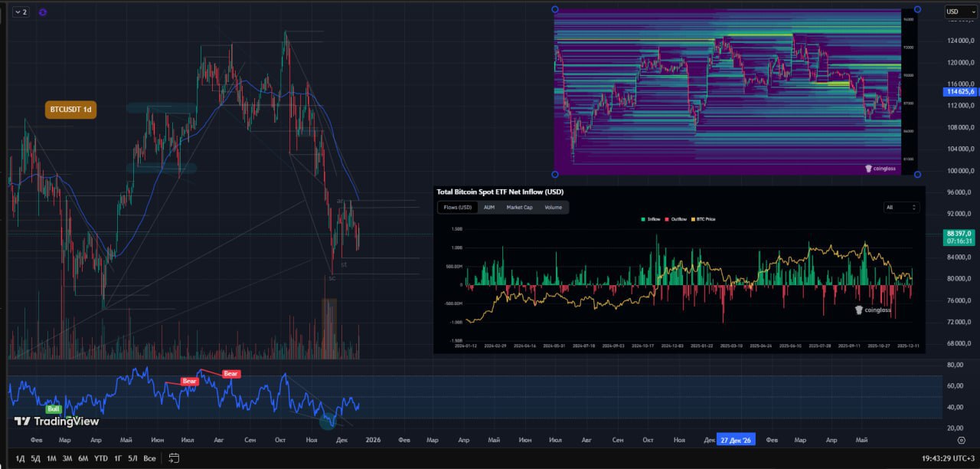
Task: Expand the indicators legend chevron showing 2
Action: click(21, 12)
